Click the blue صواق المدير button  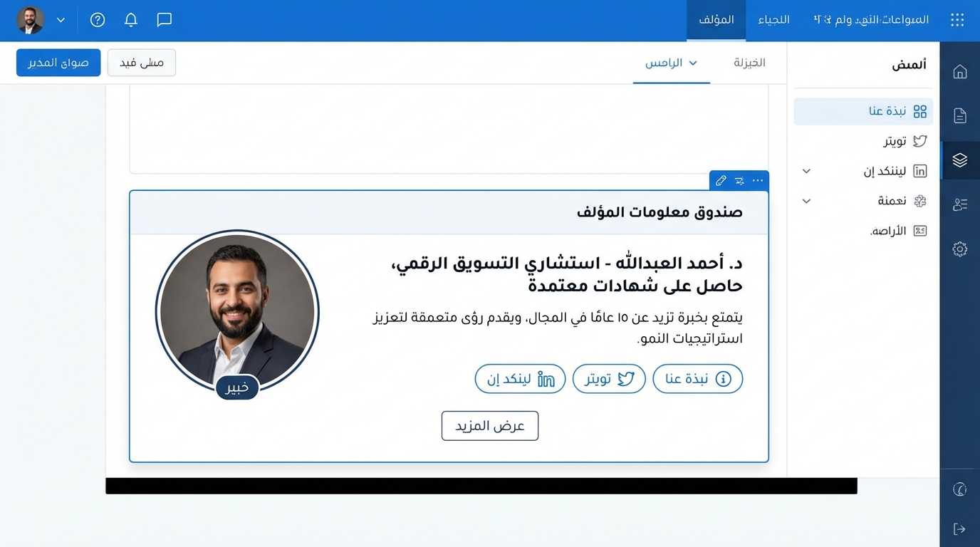pos(58,62)
